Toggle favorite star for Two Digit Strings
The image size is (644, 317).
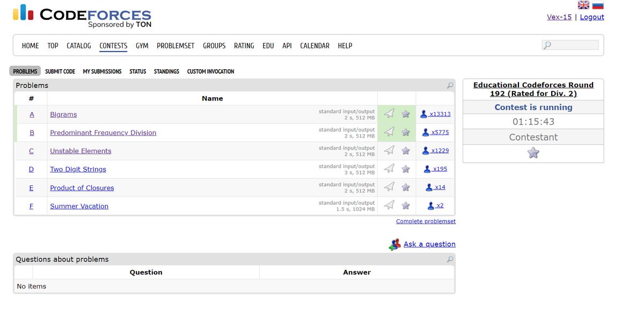click(x=406, y=169)
